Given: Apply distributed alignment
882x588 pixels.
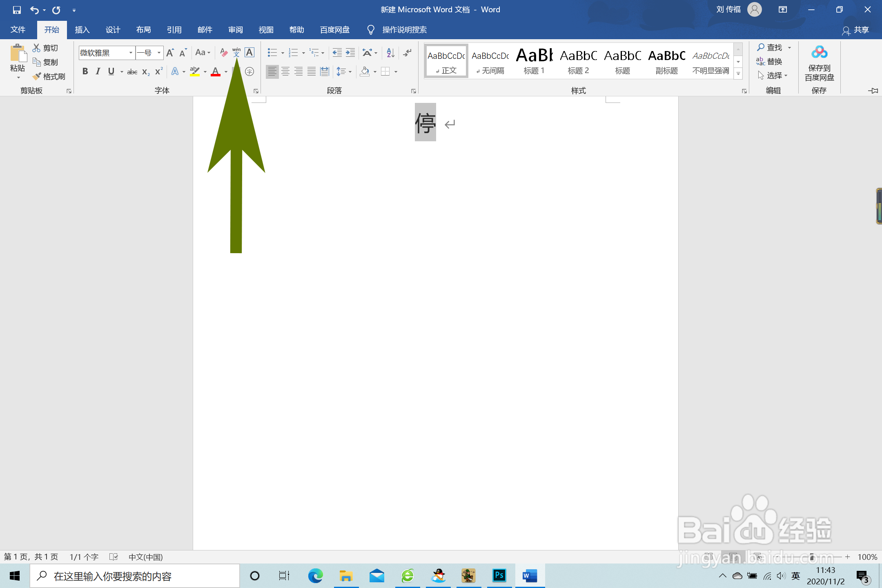Looking at the screenshot, I should pyautogui.click(x=325, y=72).
